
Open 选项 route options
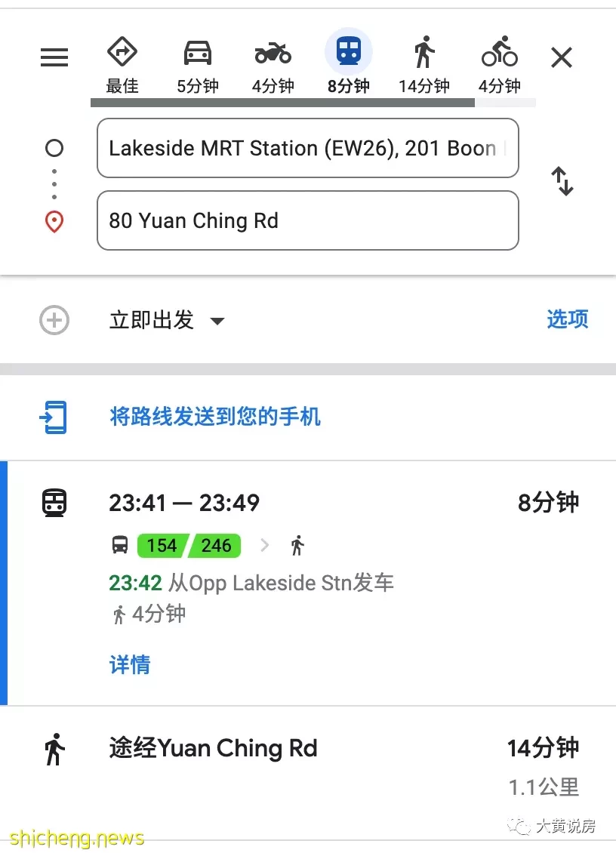[567, 319]
